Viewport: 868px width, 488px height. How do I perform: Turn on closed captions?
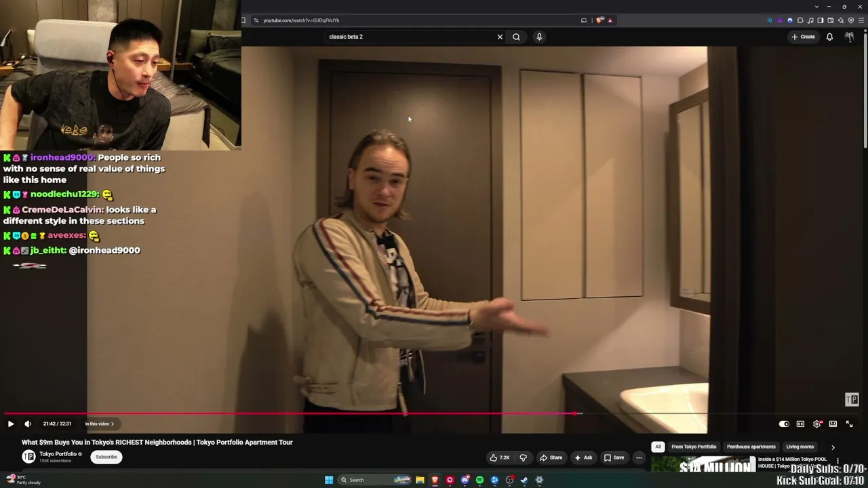(800, 424)
